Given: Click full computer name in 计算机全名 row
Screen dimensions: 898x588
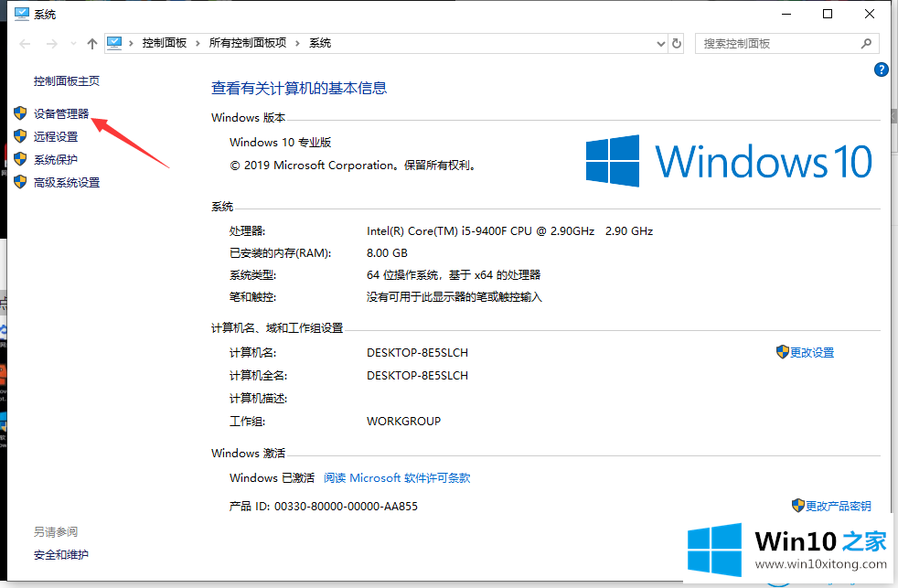Looking at the screenshot, I should (418, 376).
